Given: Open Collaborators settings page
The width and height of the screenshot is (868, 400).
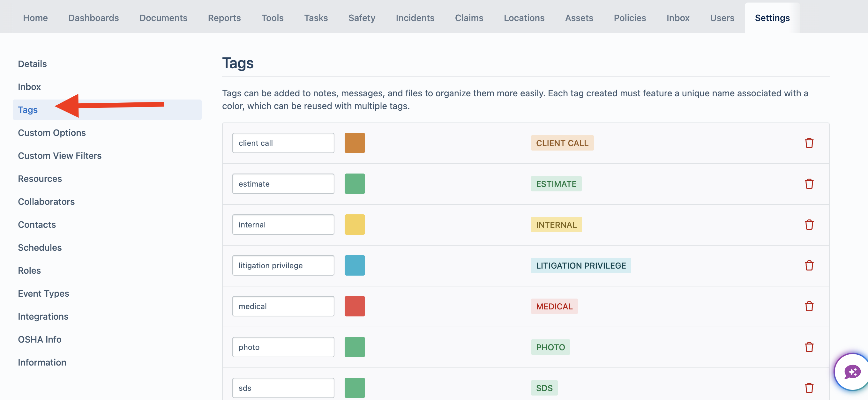Looking at the screenshot, I should pos(46,202).
